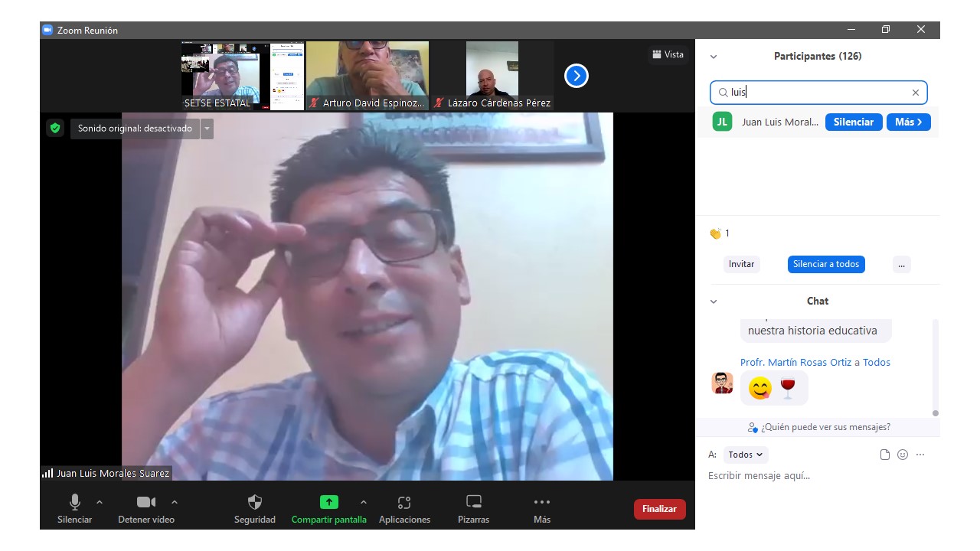
Task: Click muted mic icon on Arturo David thumbnail
Action: click(x=314, y=103)
